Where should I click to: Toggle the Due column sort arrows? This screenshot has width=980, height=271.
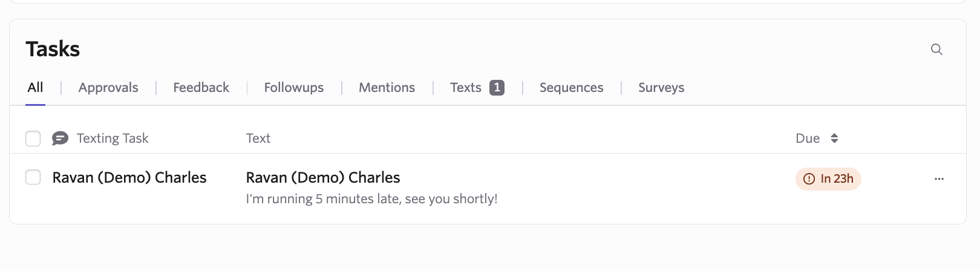click(834, 139)
